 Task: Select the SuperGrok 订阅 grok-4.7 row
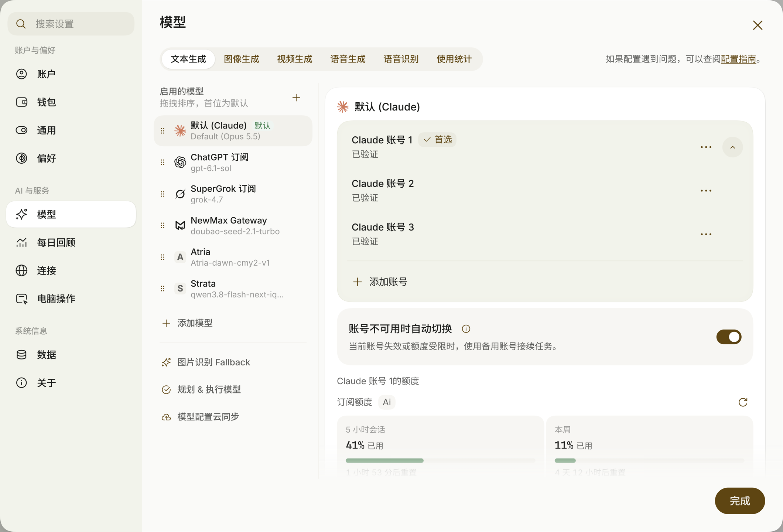coord(233,194)
